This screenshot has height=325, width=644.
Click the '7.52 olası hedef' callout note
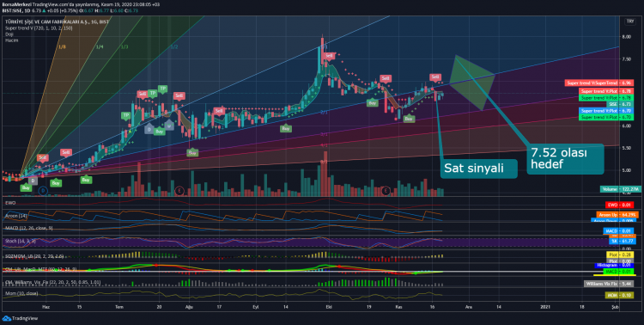(565, 159)
